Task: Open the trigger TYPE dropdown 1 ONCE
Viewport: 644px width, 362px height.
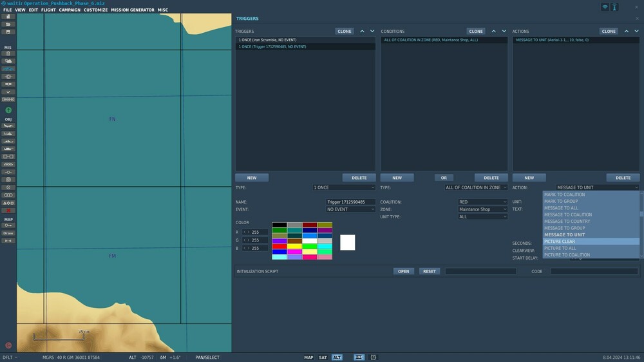Action: pyautogui.click(x=344, y=187)
